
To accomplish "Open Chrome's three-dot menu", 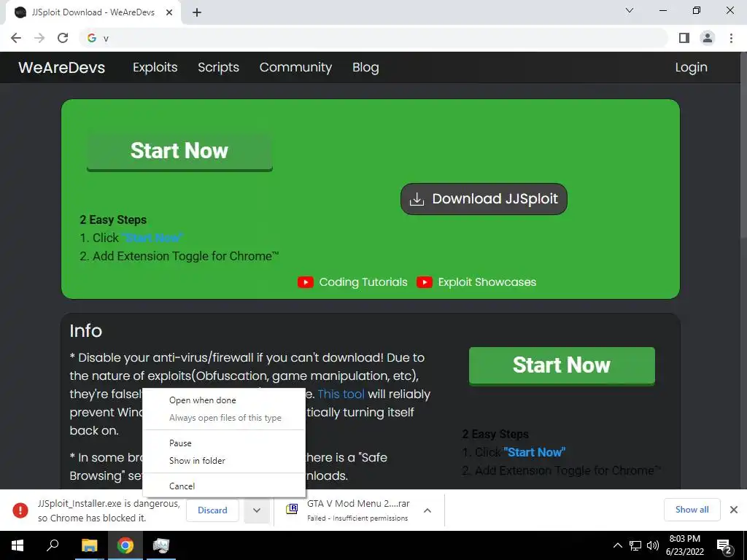I will (731, 38).
